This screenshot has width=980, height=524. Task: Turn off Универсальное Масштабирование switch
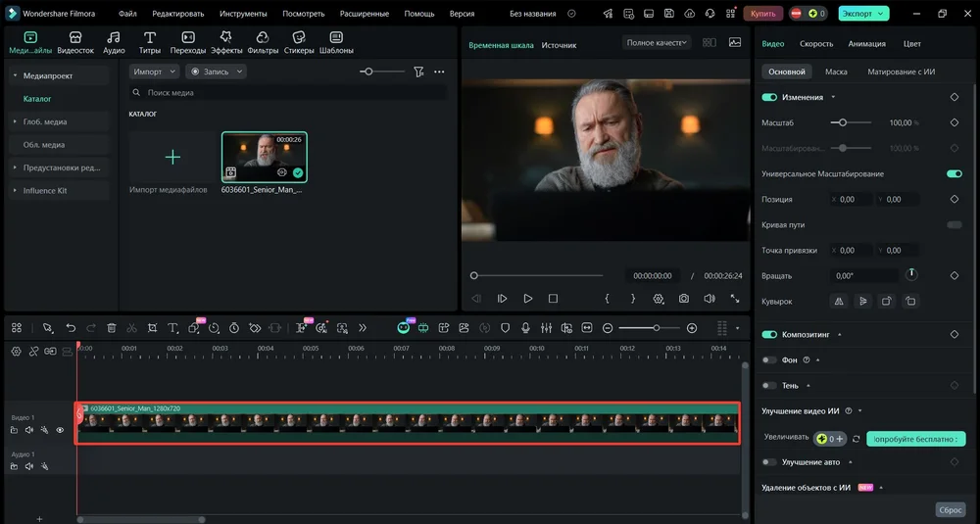954,174
